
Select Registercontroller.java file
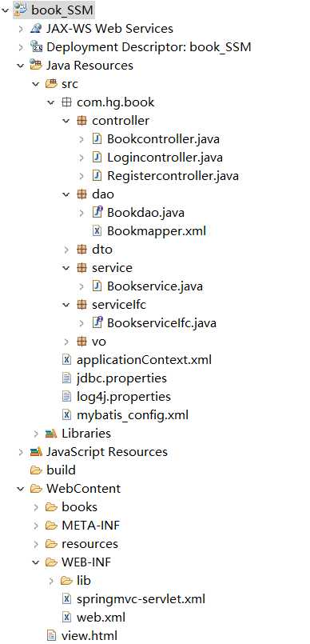click(x=173, y=176)
